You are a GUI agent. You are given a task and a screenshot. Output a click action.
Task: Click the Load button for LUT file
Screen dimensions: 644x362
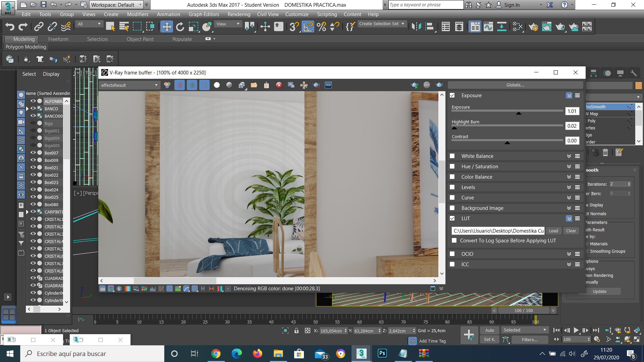553,231
